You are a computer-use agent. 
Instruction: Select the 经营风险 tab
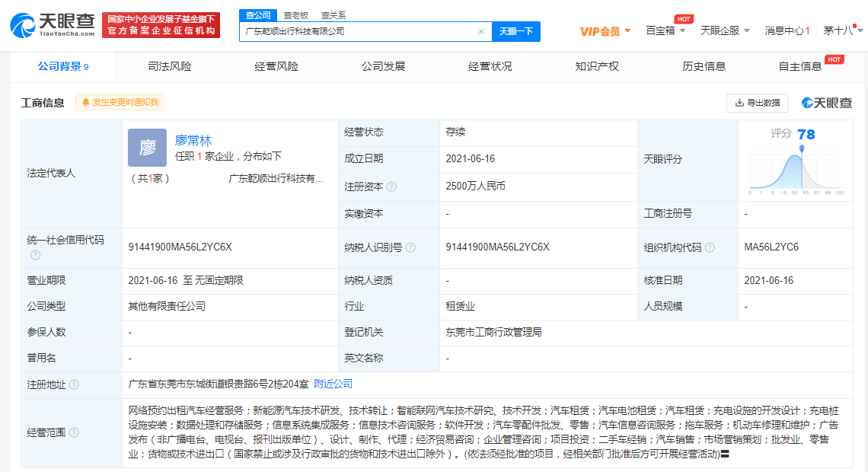pyautogui.click(x=276, y=67)
